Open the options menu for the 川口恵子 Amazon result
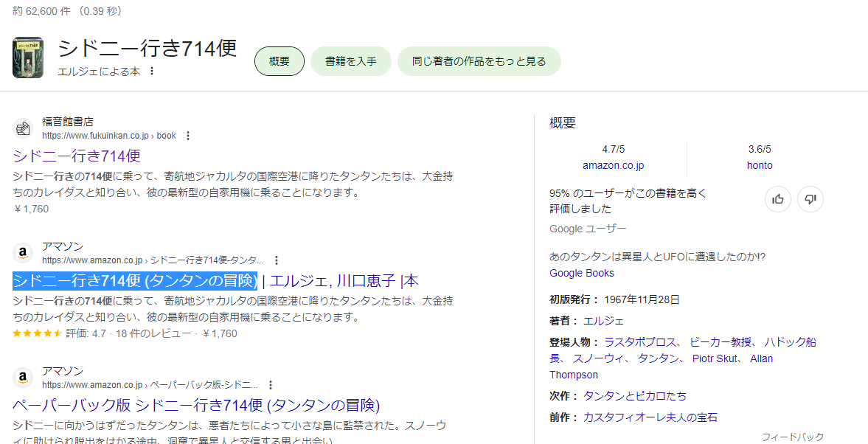 pyautogui.click(x=277, y=260)
